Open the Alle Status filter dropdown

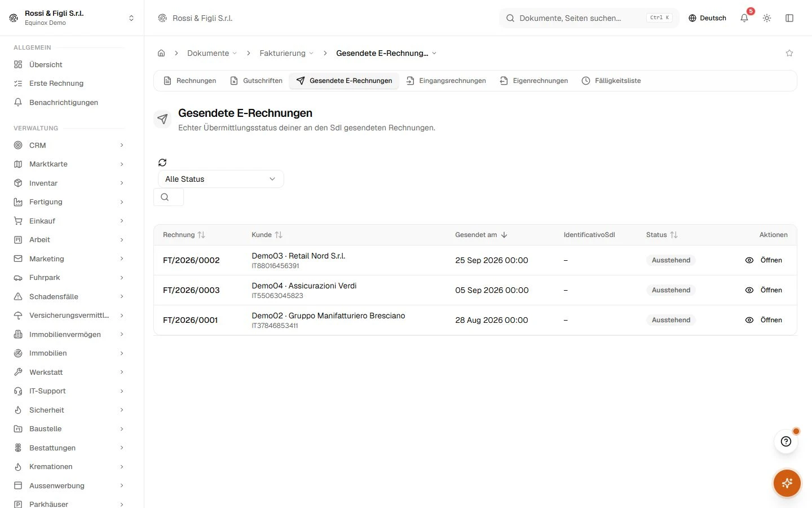(220, 179)
